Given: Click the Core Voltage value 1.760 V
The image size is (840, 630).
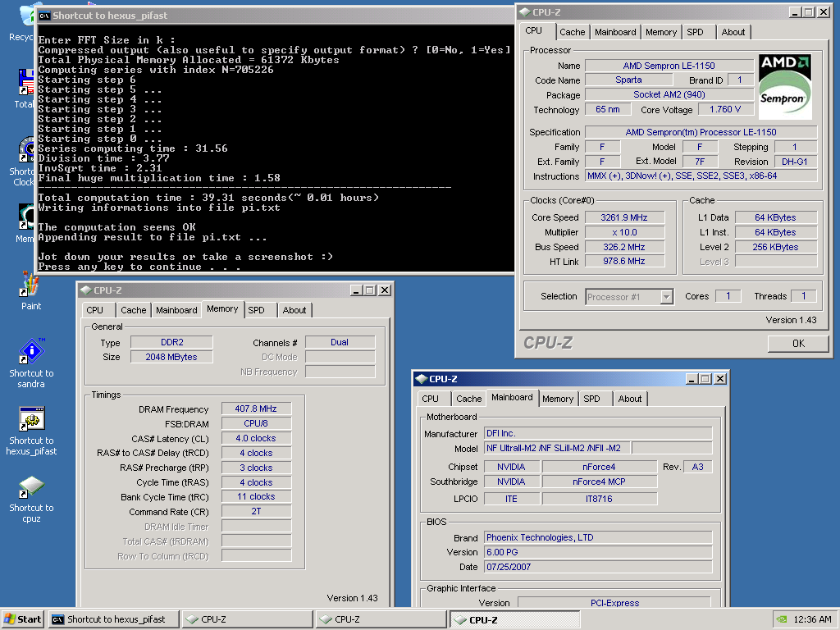Looking at the screenshot, I should click(x=725, y=109).
